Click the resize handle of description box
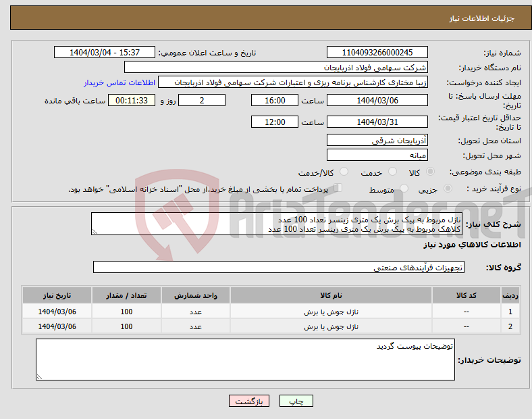 click(95, 232)
